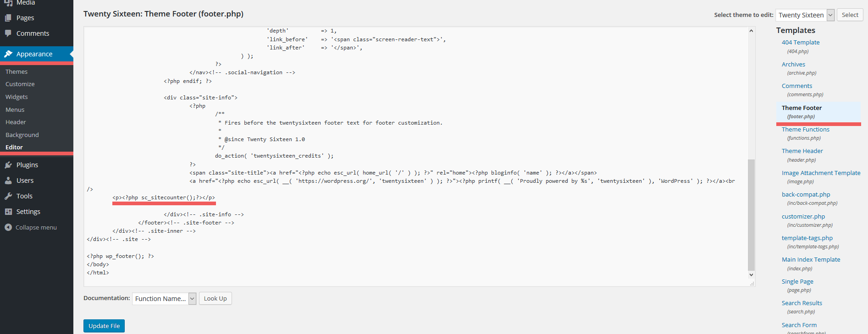Open the back-compat.php file
The width and height of the screenshot is (868, 334).
tap(806, 195)
